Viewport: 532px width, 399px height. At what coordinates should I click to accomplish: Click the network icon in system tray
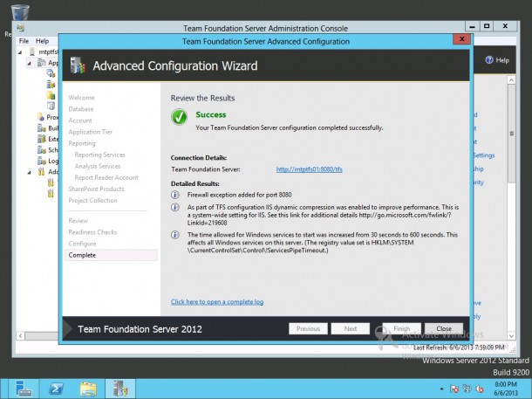tap(467, 389)
